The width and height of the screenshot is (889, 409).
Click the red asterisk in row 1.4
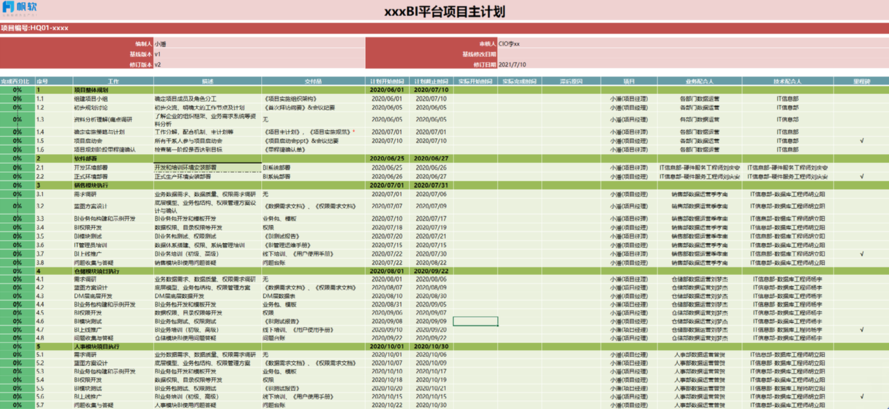pyautogui.click(x=354, y=131)
